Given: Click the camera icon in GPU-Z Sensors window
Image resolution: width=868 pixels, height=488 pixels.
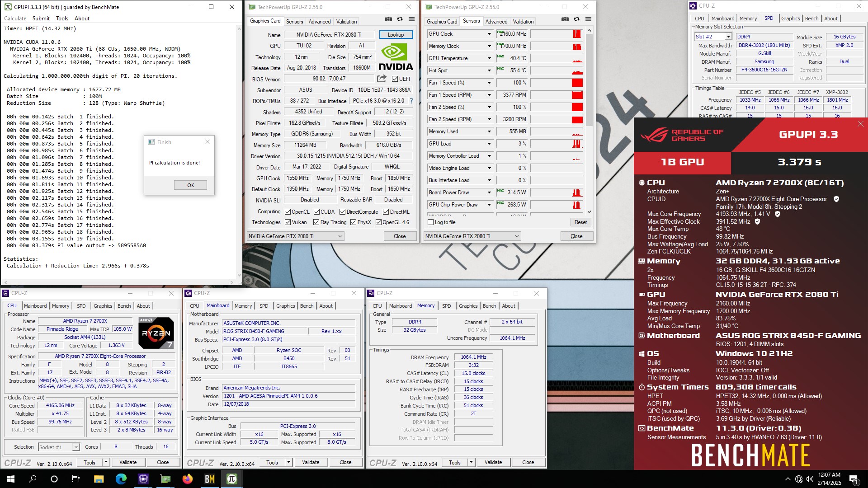Looking at the screenshot, I should point(565,19).
